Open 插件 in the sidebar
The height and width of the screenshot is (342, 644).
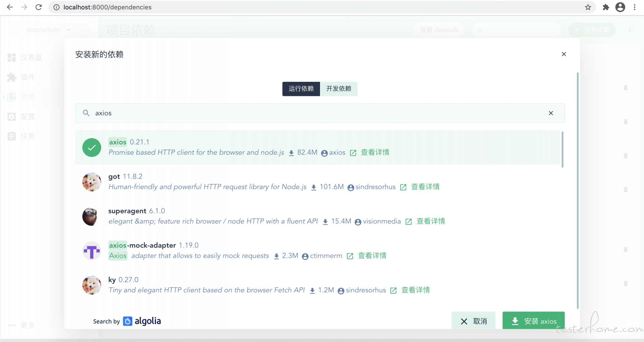pyautogui.click(x=21, y=77)
